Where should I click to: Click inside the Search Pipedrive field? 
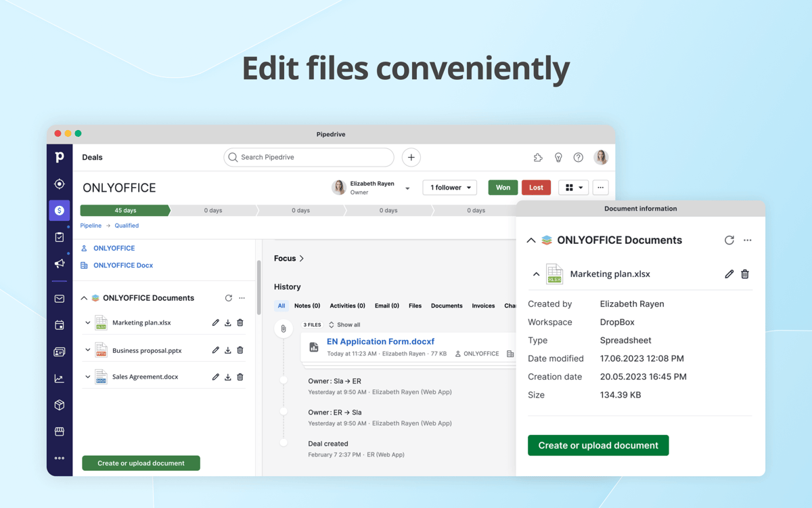click(309, 157)
